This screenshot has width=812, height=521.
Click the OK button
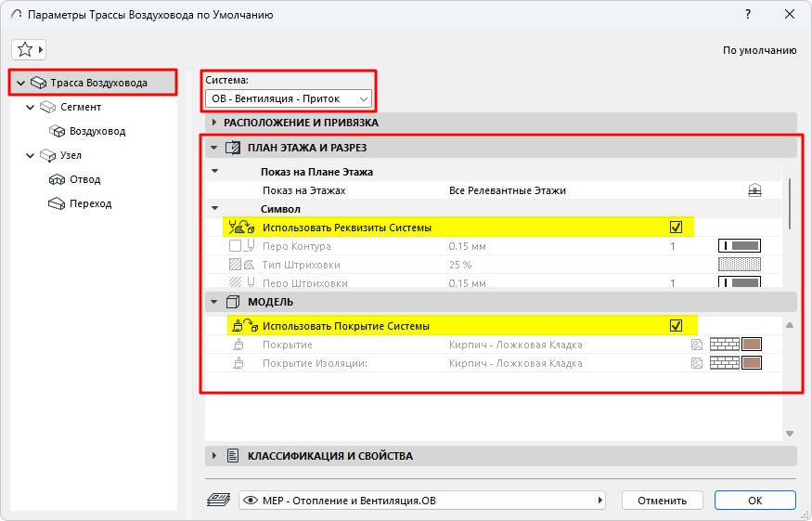coord(754,501)
